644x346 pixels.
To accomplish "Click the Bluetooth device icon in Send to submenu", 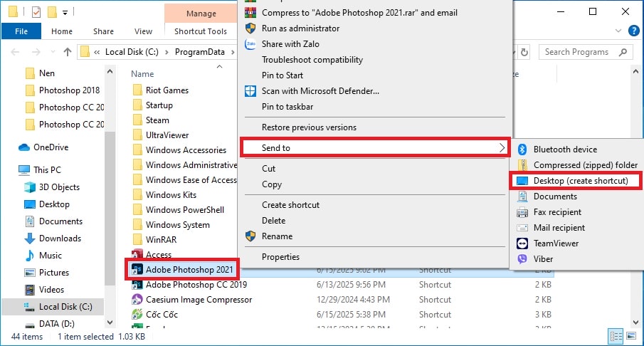I will click(522, 150).
